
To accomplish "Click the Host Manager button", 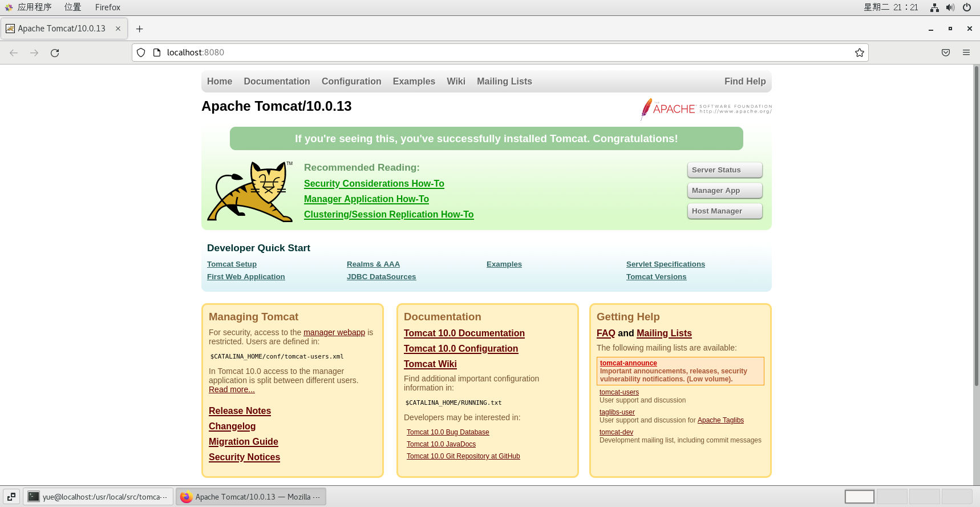I will 724,211.
